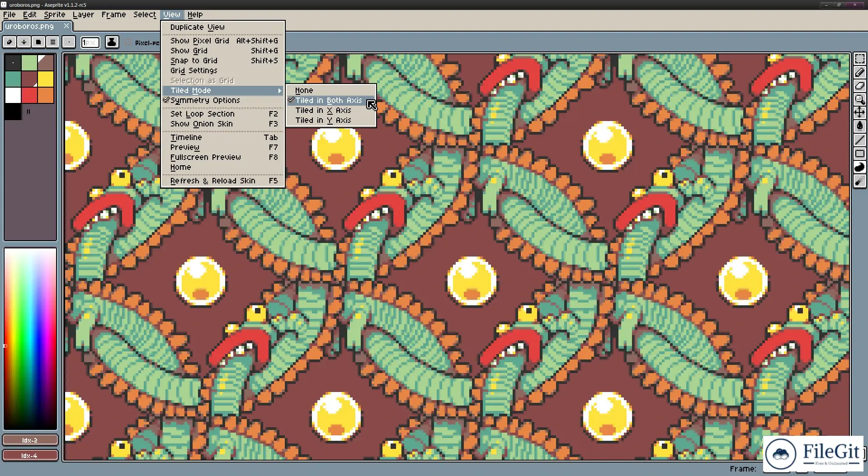Close the uroboros.png tab
Screen dimensions: 868x476
[x=66, y=26]
